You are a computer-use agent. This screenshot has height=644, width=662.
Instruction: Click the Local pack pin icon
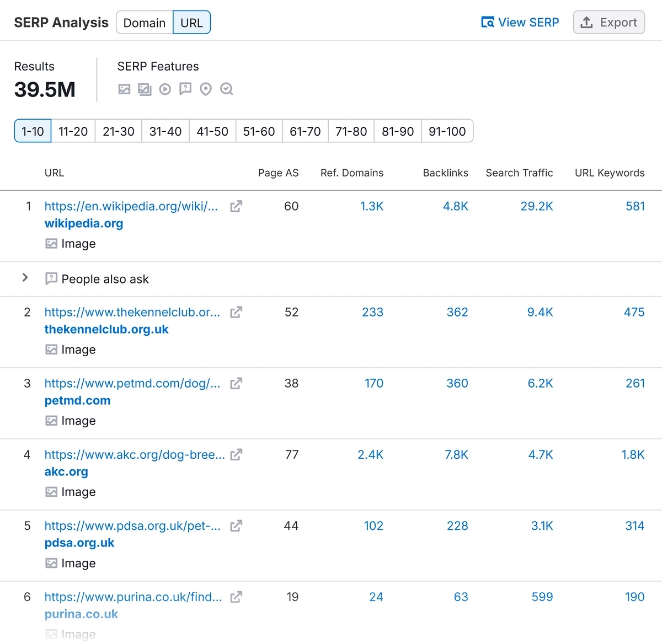pyautogui.click(x=206, y=89)
